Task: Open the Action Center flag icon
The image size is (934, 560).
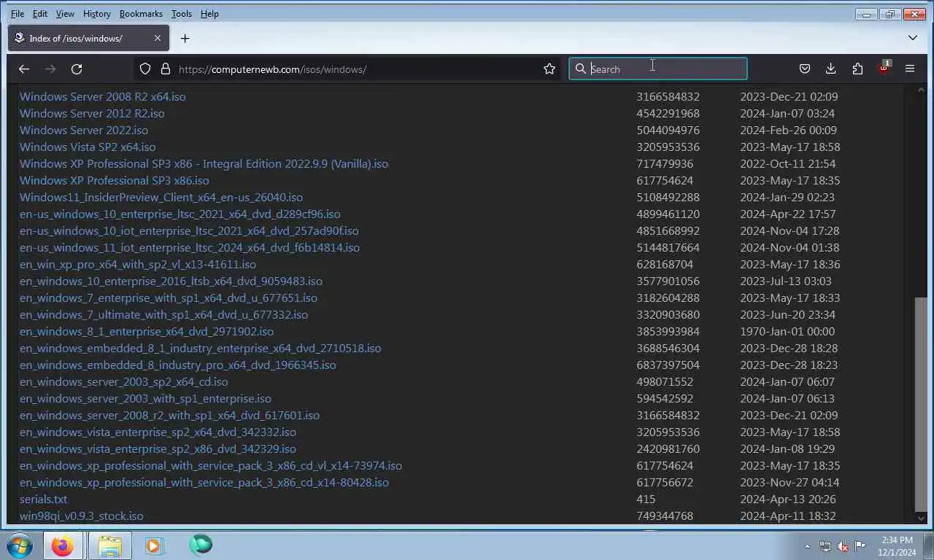Action: [860, 546]
